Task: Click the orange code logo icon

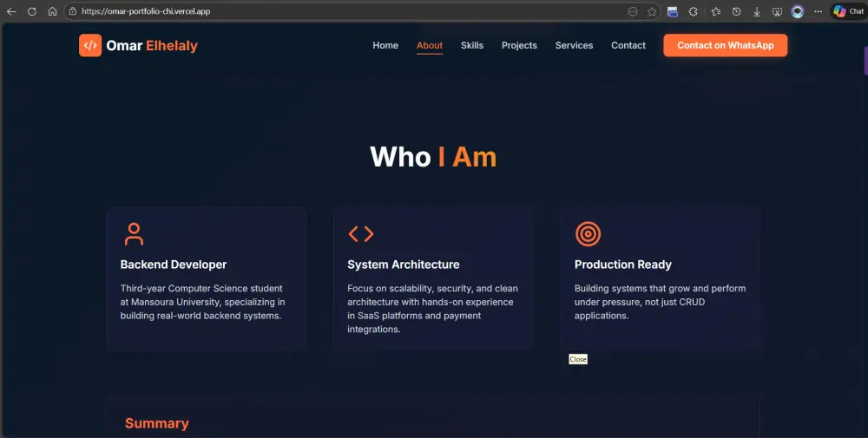Action: (90, 45)
